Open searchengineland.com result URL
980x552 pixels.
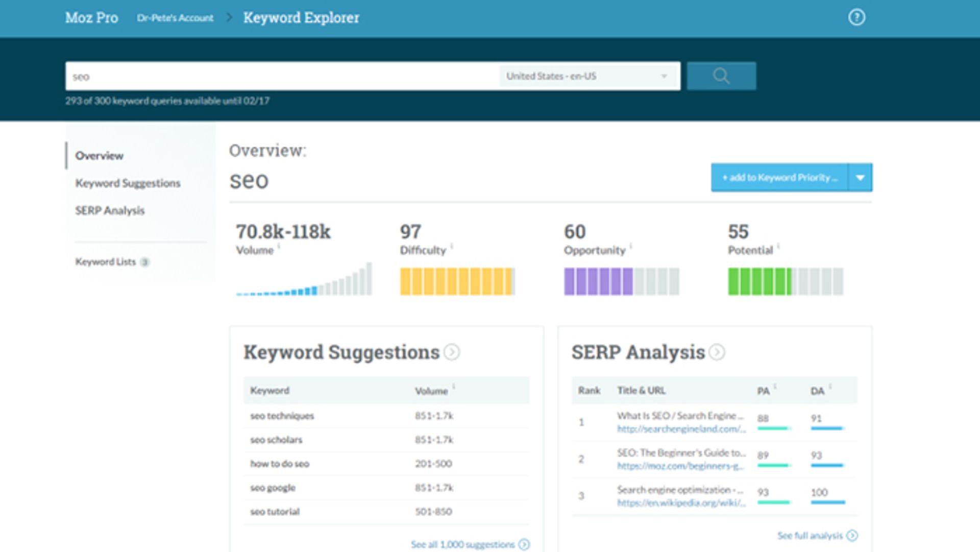(x=681, y=429)
